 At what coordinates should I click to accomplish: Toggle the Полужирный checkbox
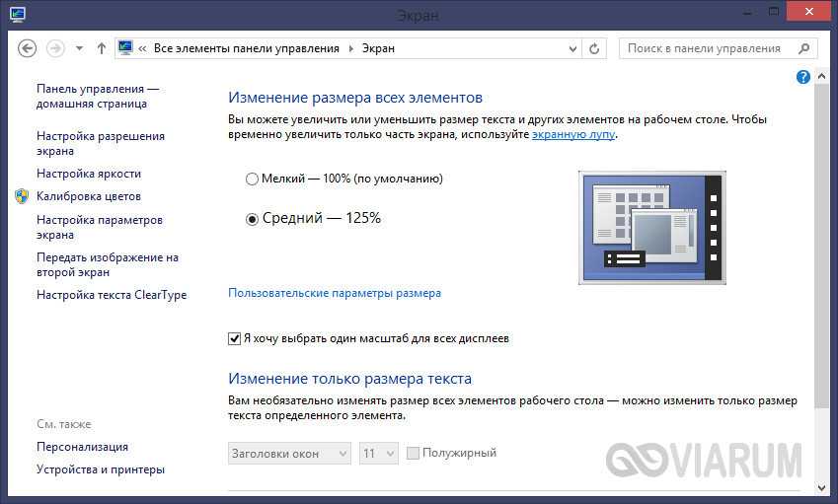[x=413, y=454]
